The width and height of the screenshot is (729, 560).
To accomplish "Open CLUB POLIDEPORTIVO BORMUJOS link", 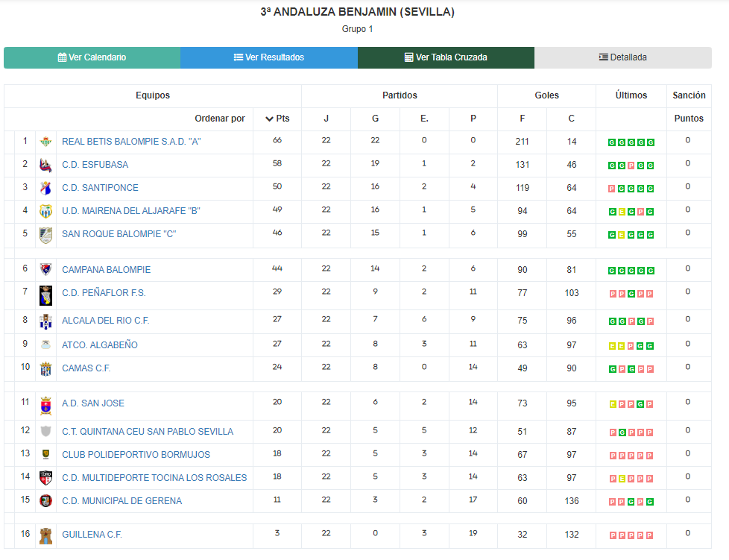I will coord(136,455).
